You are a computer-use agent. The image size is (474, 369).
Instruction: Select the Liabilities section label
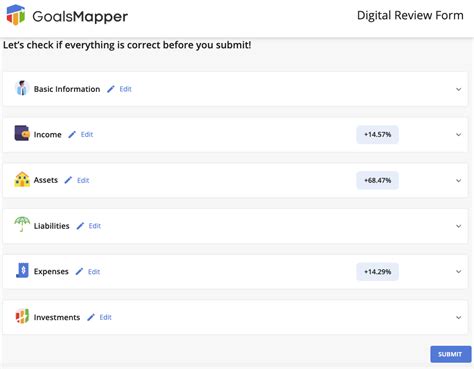click(52, 226)
